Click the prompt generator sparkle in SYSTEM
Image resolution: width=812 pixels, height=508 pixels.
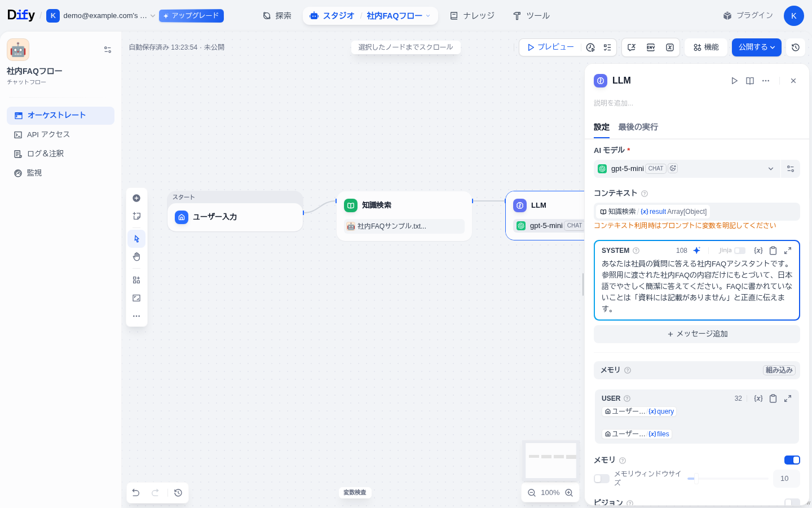click(x=697, y=251)
